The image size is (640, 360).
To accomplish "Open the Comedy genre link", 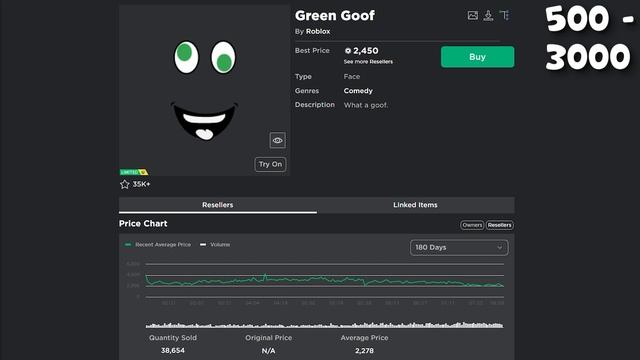I will click(358, 91).
